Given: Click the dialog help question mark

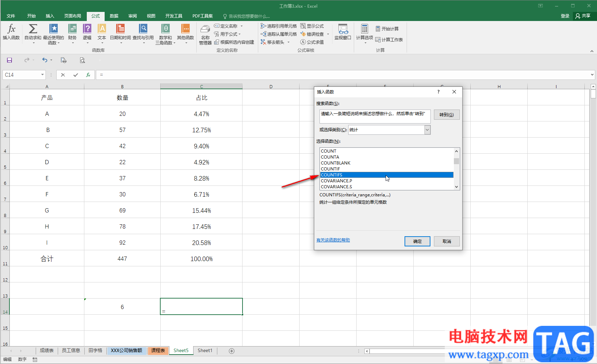Looking at the screenshot, I should 438,92.
